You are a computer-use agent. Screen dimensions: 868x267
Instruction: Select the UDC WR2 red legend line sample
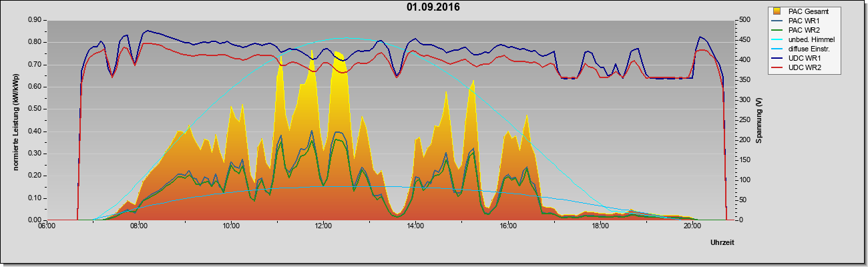pos(778,67)
